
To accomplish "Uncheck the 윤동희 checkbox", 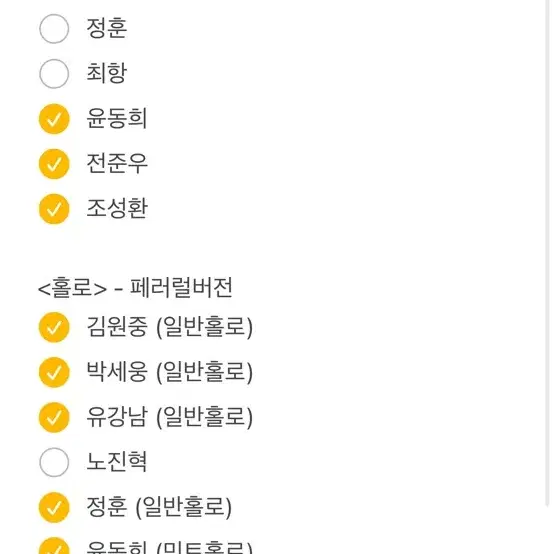I will (x=54, y=119).
